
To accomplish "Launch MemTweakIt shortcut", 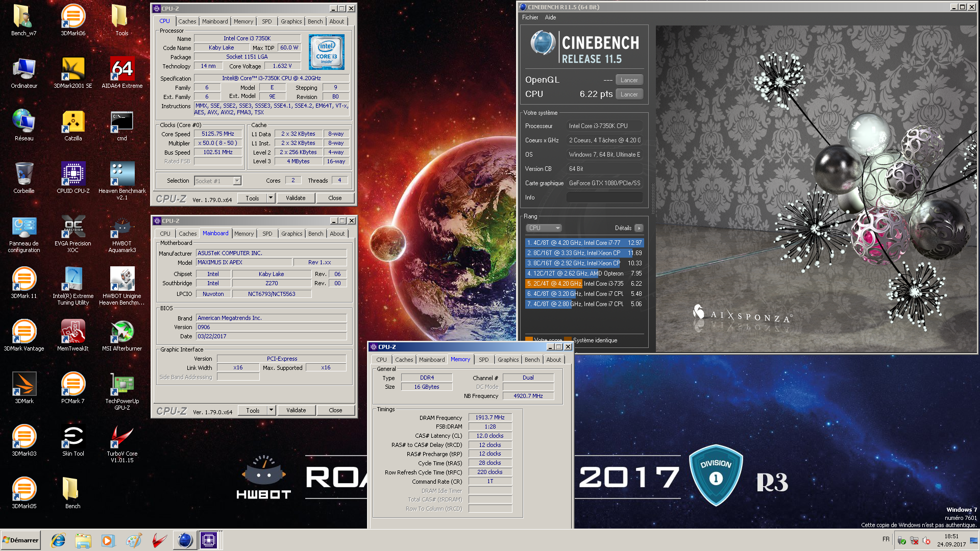I will [x=73, y=336].
